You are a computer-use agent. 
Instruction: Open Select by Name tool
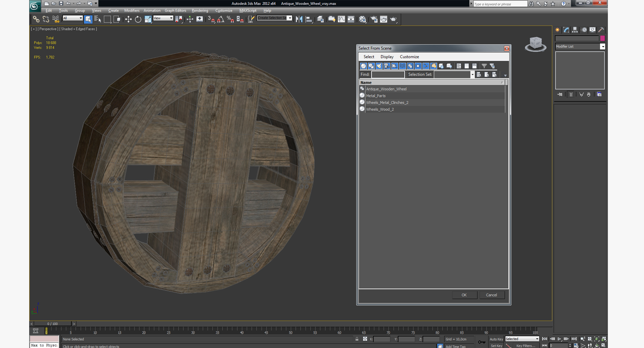click(x=97, y=19)
